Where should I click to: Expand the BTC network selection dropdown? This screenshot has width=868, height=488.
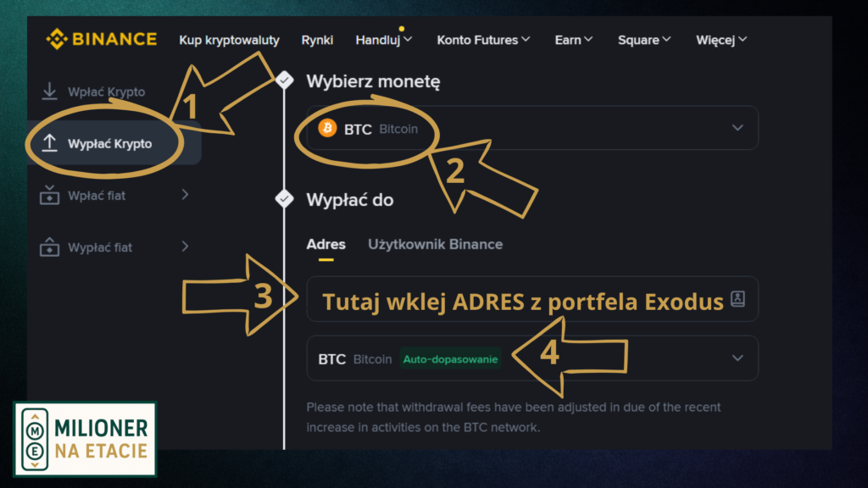737,358
